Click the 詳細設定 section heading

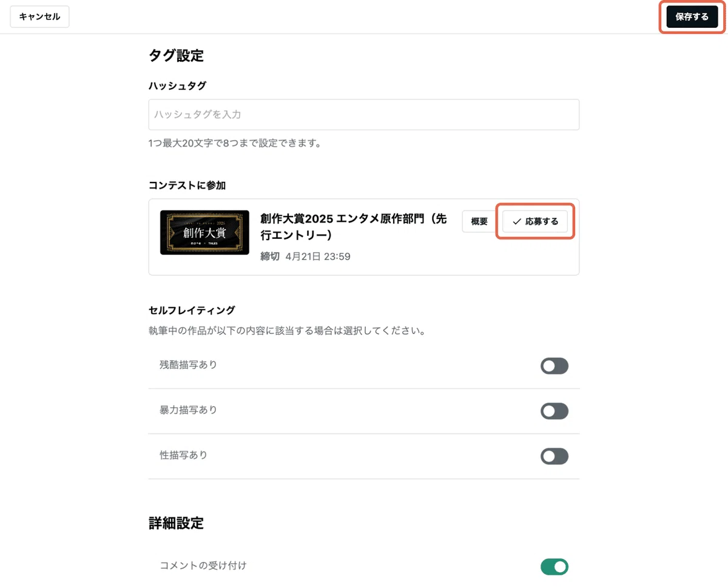click(176, 523)
